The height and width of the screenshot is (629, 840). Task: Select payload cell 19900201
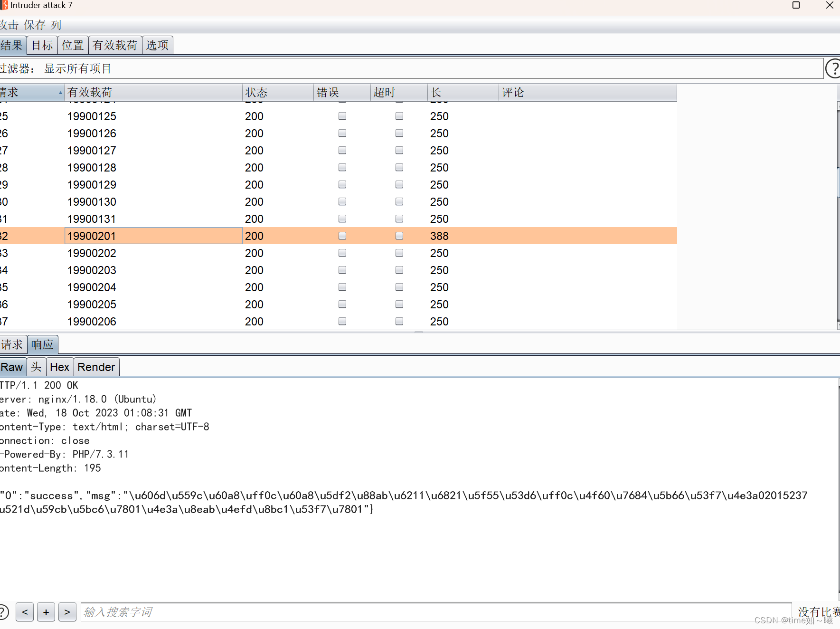pos(153,236)
